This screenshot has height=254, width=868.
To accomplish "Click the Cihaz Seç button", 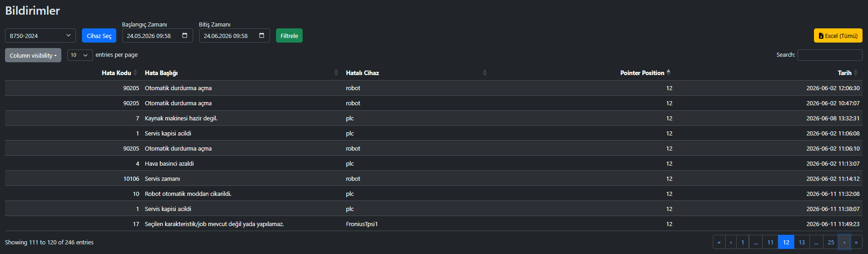I will pyautogui.click(x=99, y=36).
